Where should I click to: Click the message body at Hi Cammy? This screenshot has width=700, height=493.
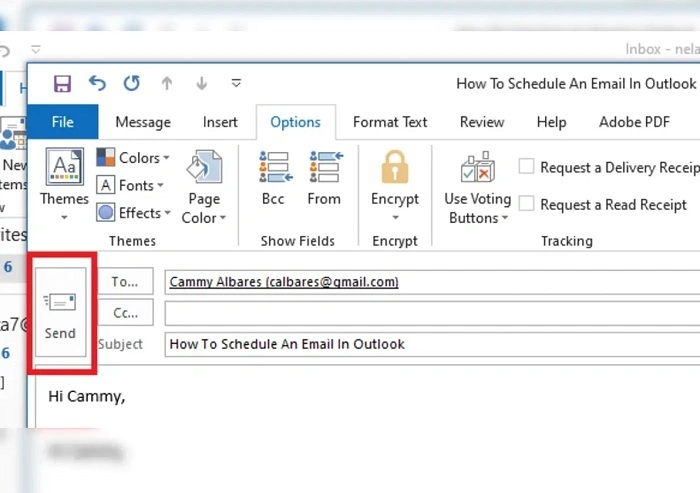[x=87, y=396]
